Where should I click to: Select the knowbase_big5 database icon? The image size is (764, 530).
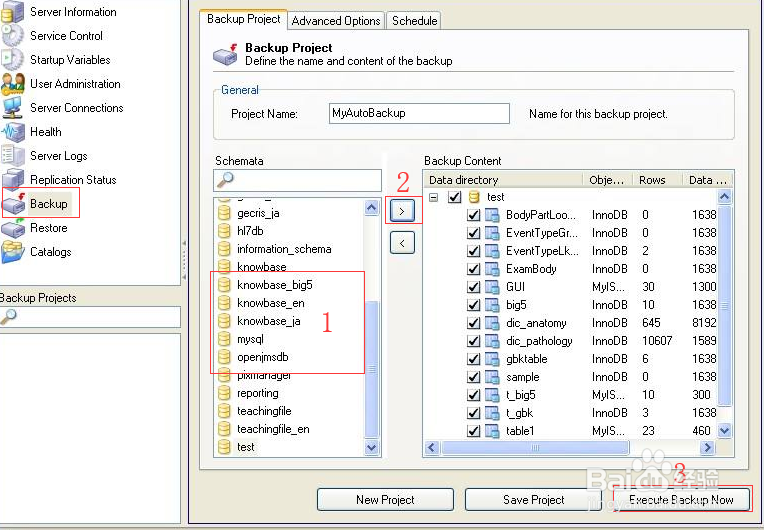(224, 285)
